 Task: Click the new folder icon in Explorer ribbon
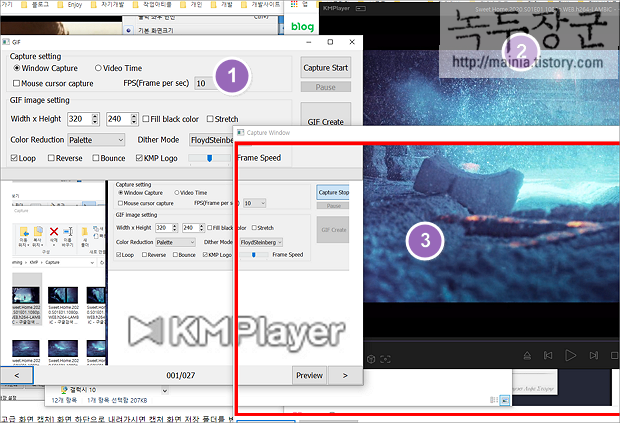[x=85, y=232]
